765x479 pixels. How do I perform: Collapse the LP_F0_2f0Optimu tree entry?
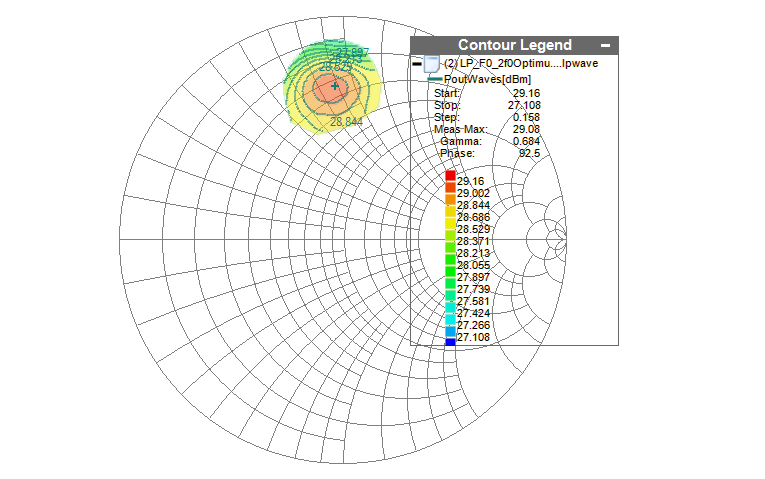tap(417, 63)
